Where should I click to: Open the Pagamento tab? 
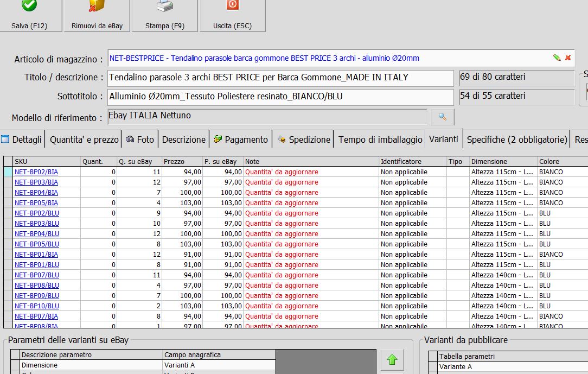coord(241,140)
